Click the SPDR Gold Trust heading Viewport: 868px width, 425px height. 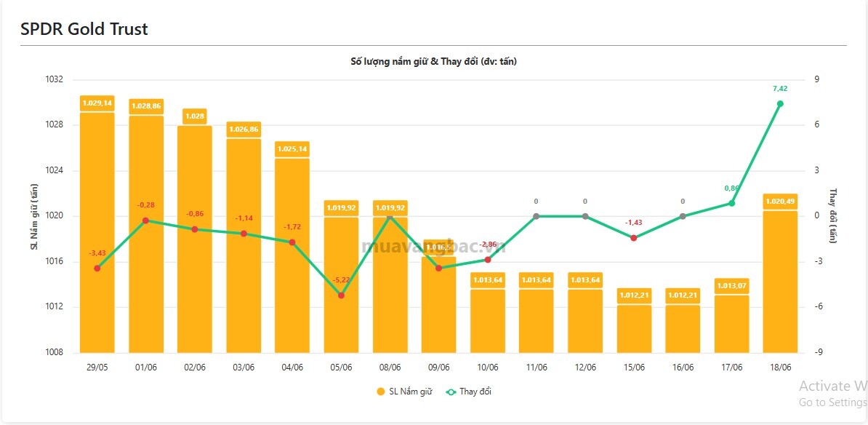click(x=84, y=29)
